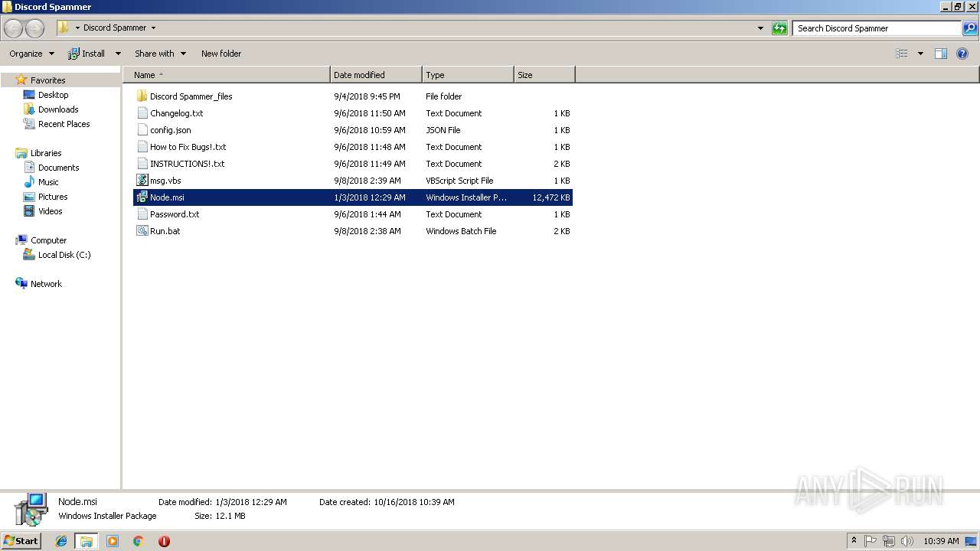Select Libraries in navigation pane
Image resolution: width=980 pixels, height=551 pixels.
pos(46,153)
